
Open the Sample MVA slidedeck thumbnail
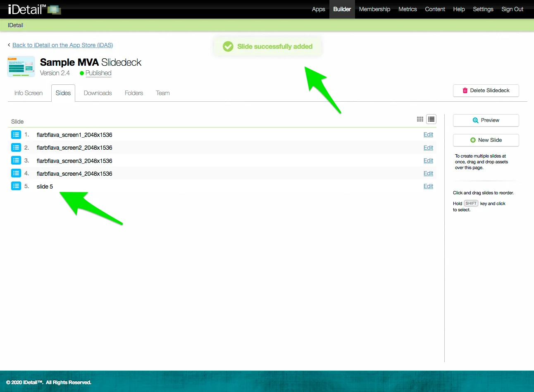pyautogui.click(x=21, y=67)
